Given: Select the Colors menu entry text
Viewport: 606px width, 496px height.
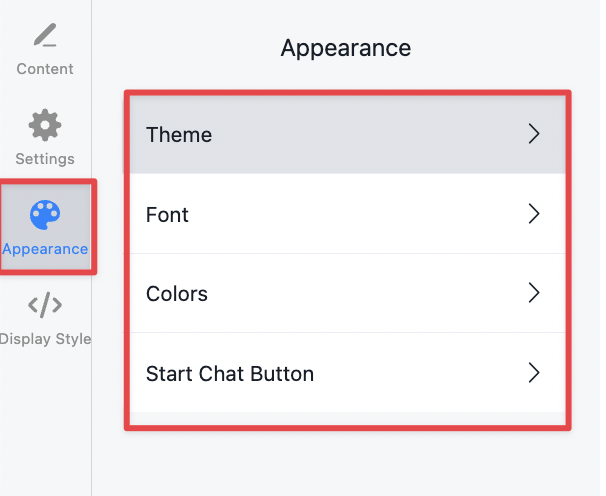Looking at the screenshot, I should tap(177, 294).
